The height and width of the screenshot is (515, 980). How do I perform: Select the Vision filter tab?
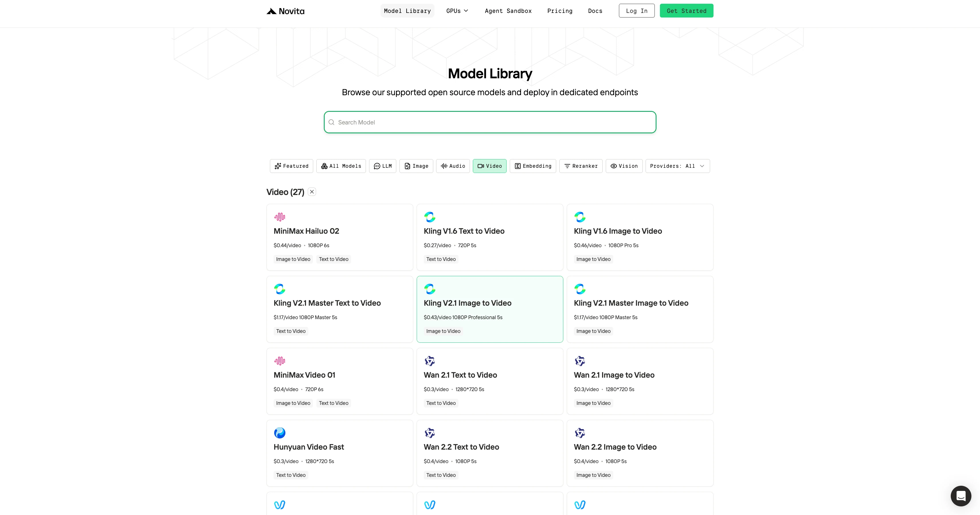click(x=624, y=166)
